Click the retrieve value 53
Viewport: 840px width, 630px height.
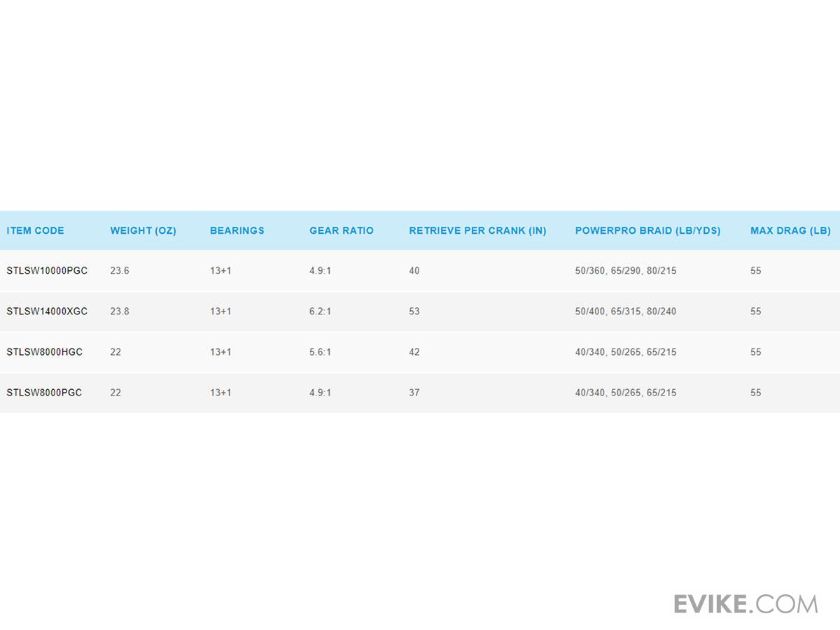(414, 311)
